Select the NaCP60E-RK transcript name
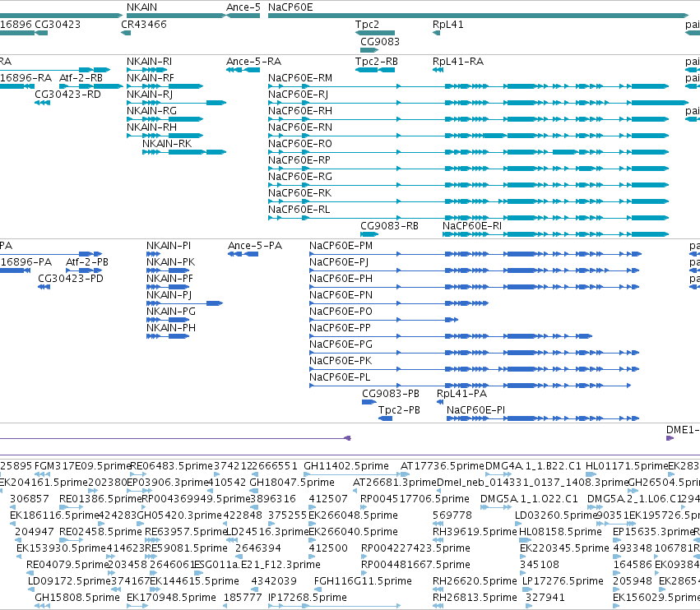This screenshot has width=700, height=610. (300, 192)
